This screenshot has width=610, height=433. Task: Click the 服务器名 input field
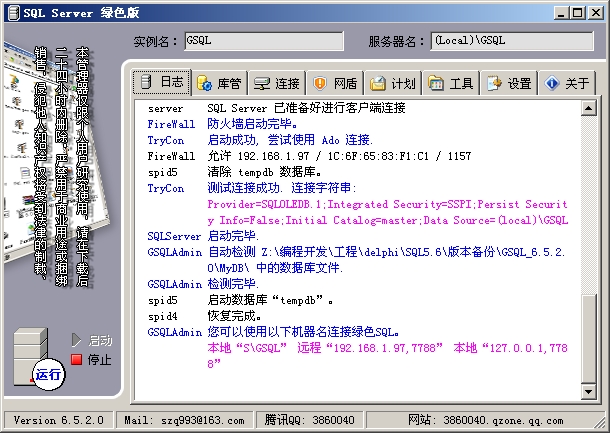pos(512,41)
